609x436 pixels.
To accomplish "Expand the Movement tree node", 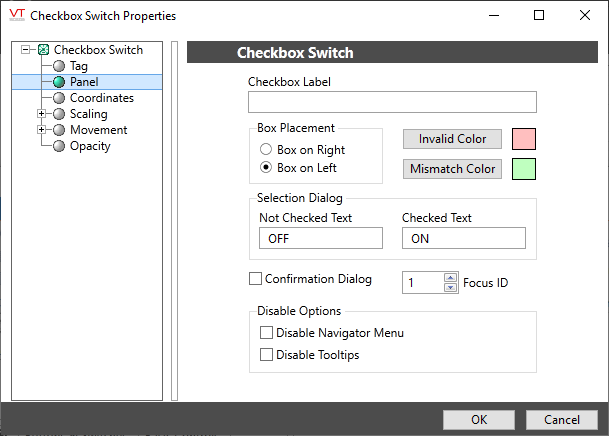I will (x=41, y=130).
